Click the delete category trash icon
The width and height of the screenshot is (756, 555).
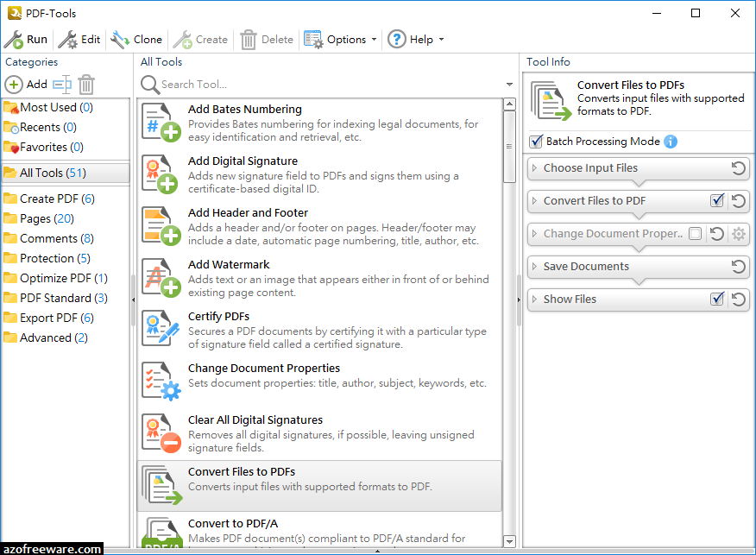click(86, 85)
